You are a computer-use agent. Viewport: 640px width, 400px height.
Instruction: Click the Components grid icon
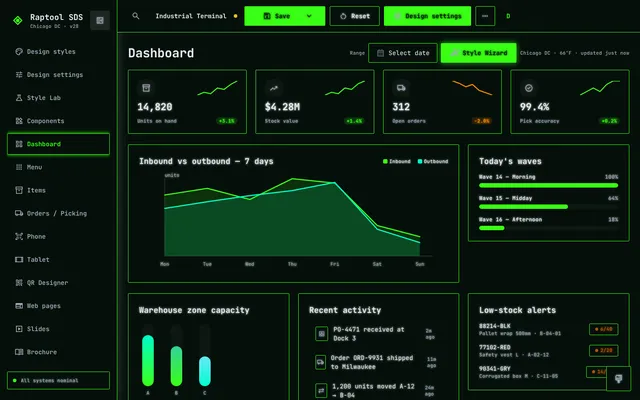(19, 121)
